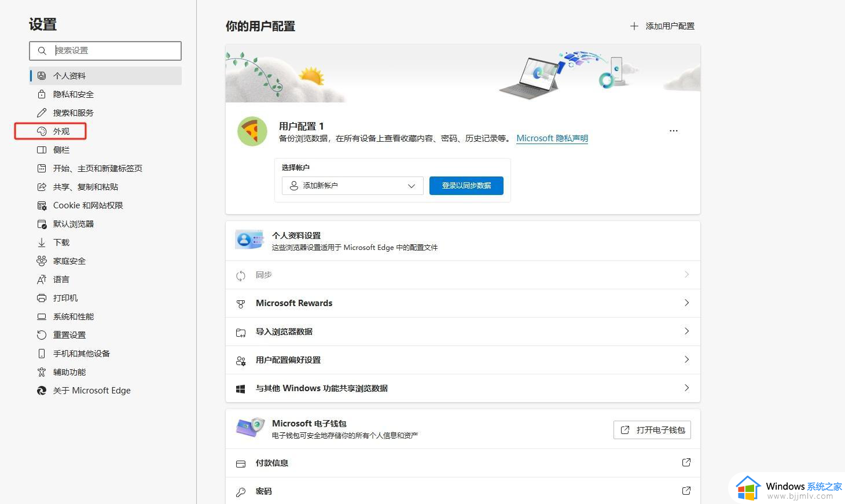Open the 关于 Microsoft Edge page
The image size is (845, 504).
tap(105, 391)
